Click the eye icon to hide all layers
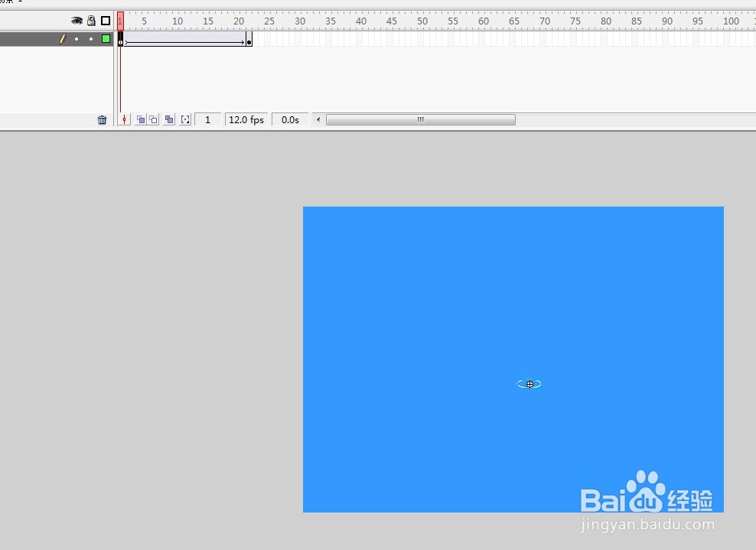Image resolution: width=756 pixels, height=550 pixels. point(77,21)
